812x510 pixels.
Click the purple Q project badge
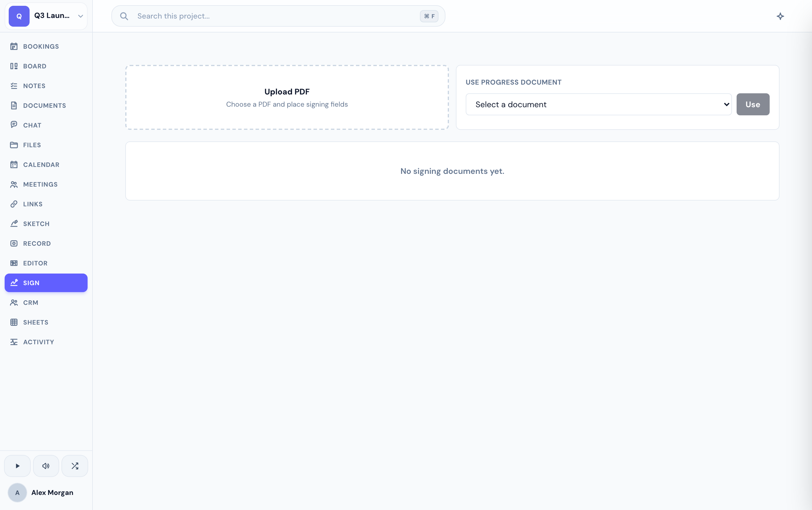point(19,16)
